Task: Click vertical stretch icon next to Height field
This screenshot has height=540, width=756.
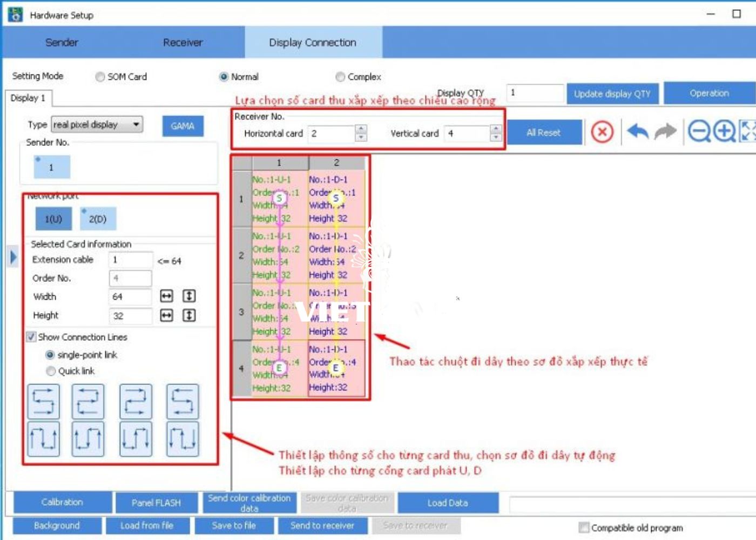Action: point(189,315)
